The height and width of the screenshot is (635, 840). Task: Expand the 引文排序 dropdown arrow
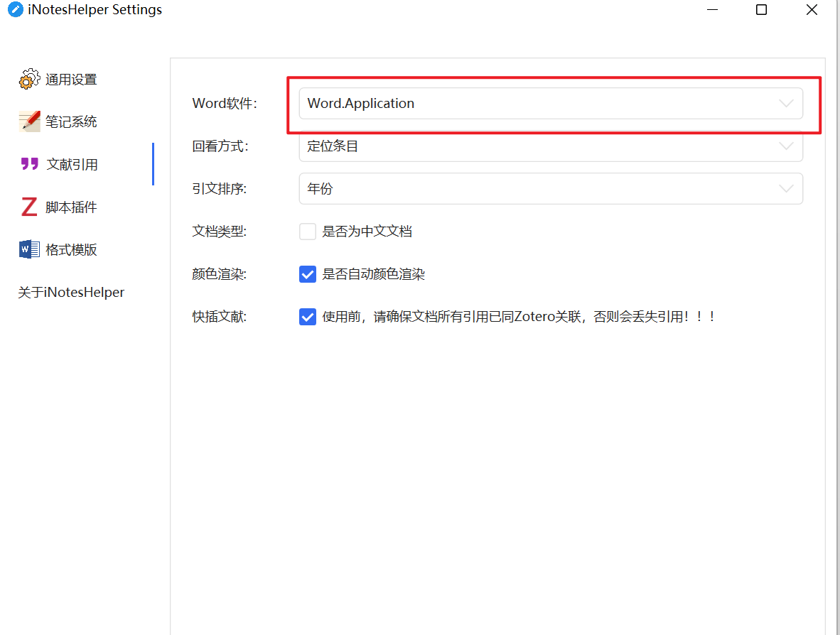coord(786,188)
